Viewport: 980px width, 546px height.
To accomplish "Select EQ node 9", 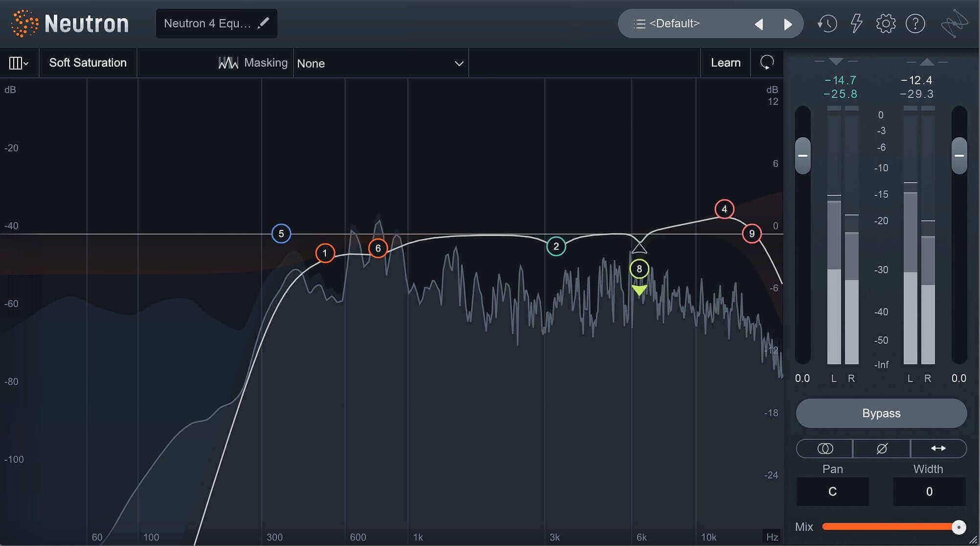I will (752, 234).
